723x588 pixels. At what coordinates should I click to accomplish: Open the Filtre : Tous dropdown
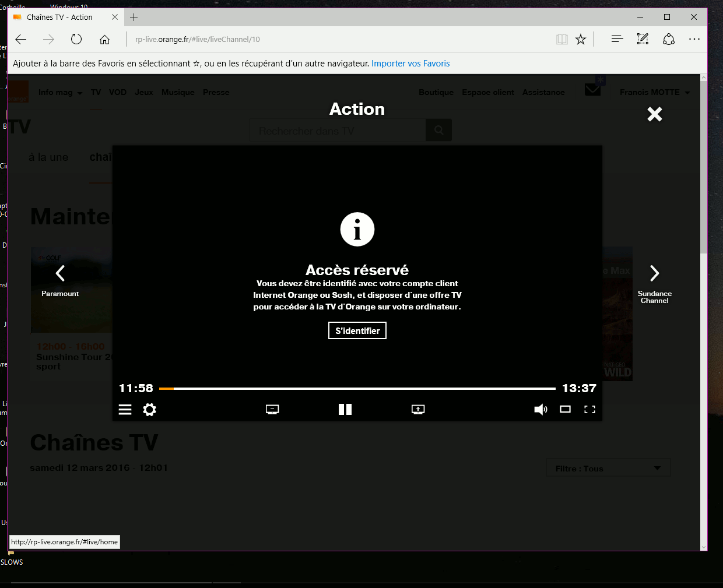(609, 468)
